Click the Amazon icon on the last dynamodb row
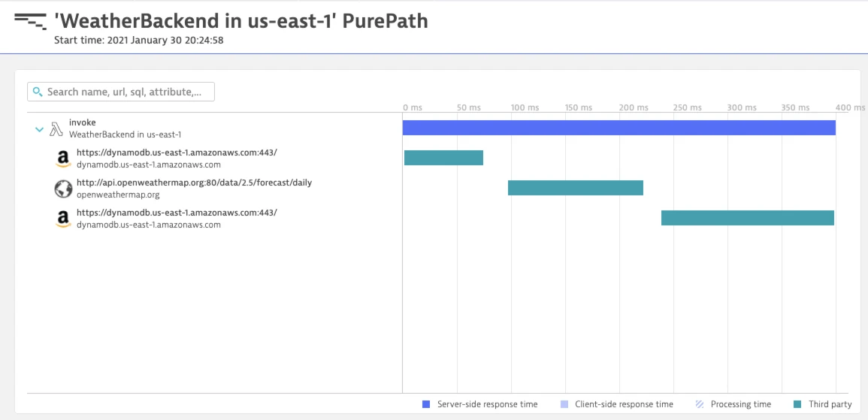The width and height of the screenshot is (868, 420). click(x=63, y=219)
